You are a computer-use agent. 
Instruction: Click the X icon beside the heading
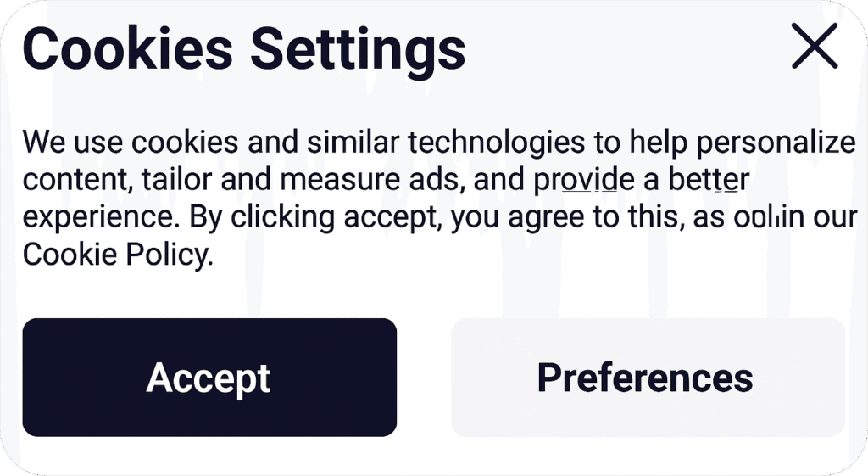point(815,48)
